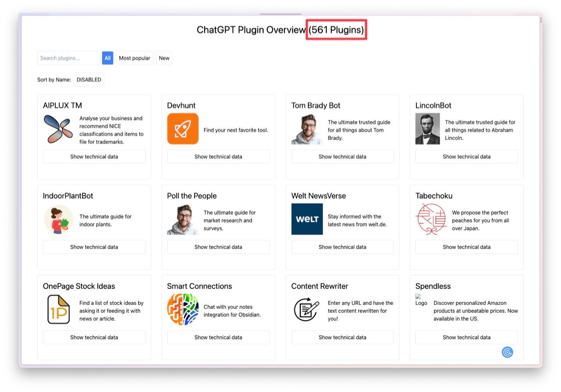Click the Spendless card title
Image resolution: width=561 pixels, height=392 pixels.
(433, 286)
